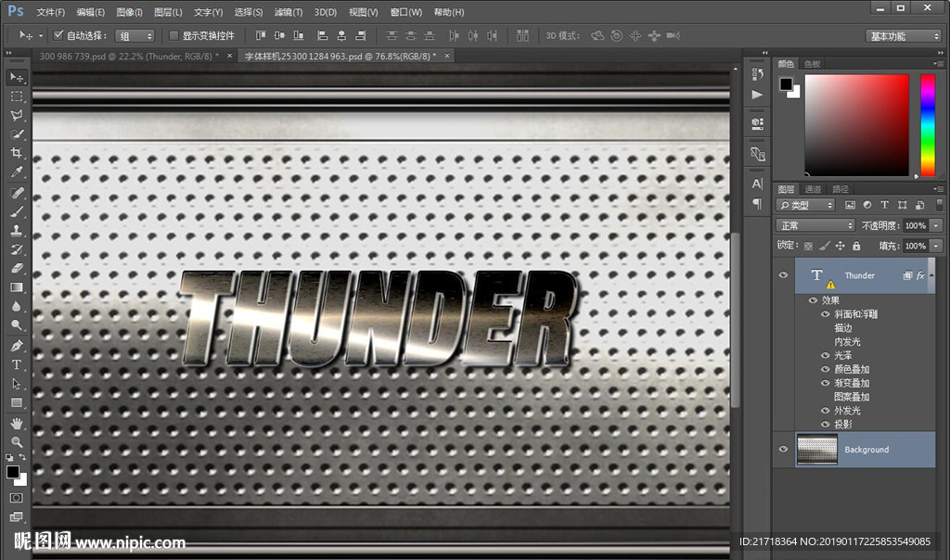Open Move tool preset picker arrow
The width and height of the screenshot is (950, 560).
41,36
